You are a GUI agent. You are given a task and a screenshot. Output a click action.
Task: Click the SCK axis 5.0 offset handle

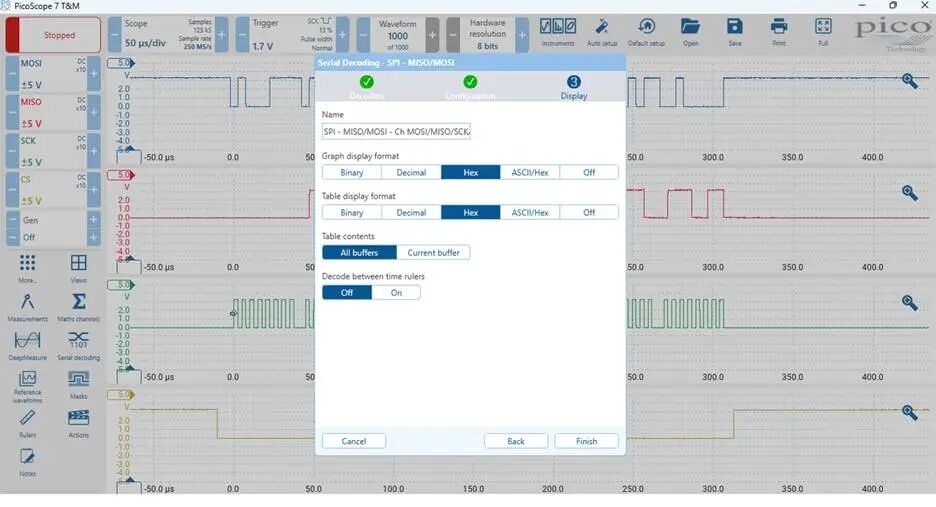tap(121, 284)
